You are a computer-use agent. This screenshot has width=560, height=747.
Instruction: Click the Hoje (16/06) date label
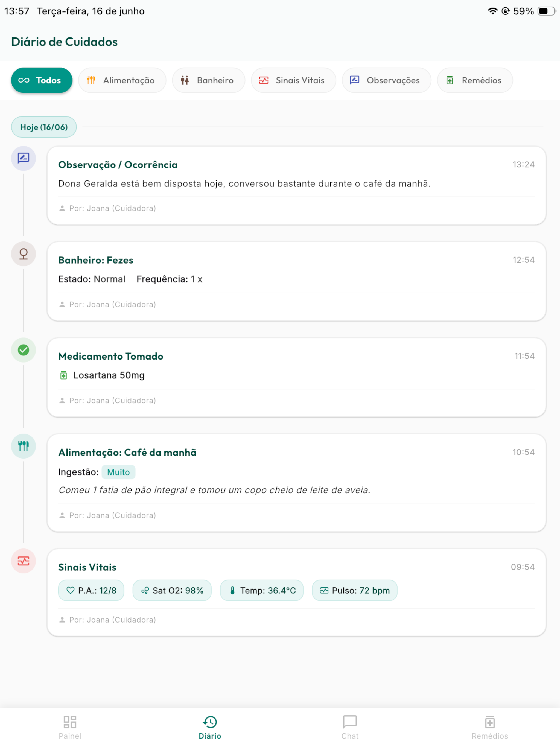(44, 127)
